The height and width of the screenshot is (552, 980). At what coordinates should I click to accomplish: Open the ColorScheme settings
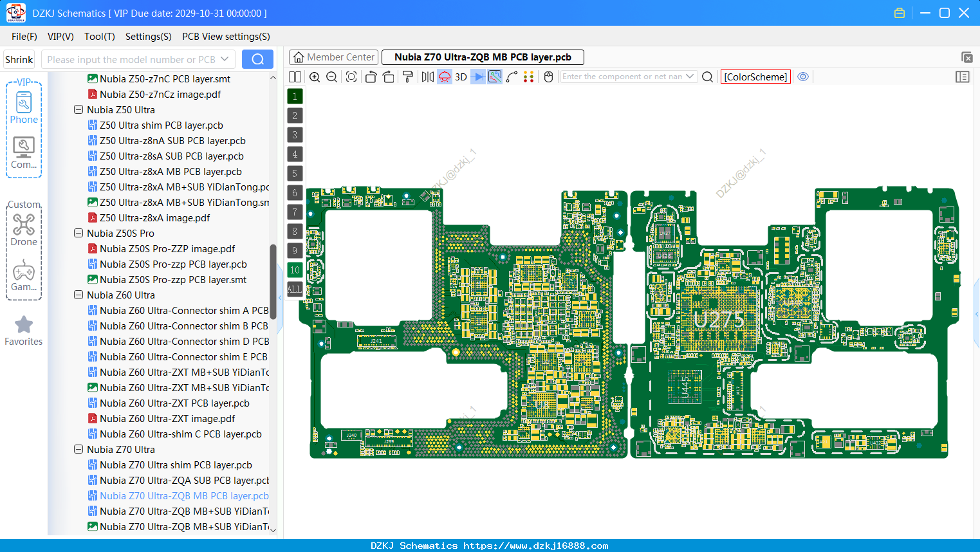coord(755,77)
